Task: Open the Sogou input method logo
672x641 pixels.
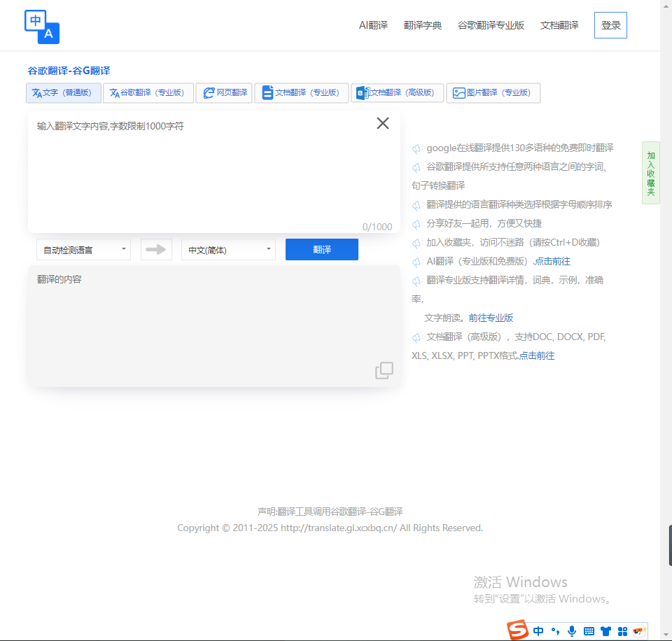Action: pyautogui.click(x=517, y=631)
